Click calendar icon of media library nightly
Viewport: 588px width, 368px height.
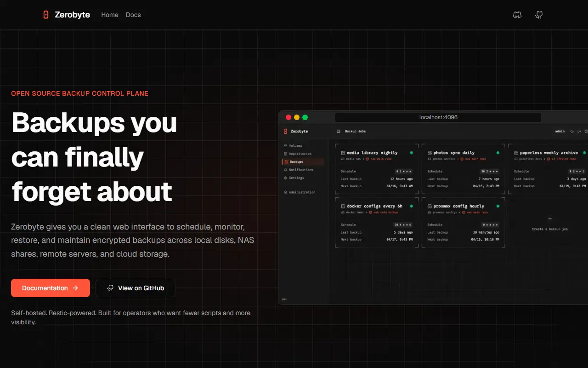343,153
